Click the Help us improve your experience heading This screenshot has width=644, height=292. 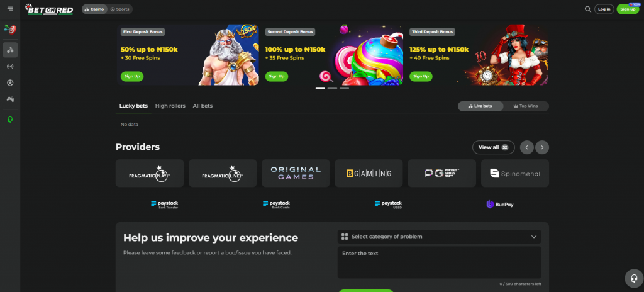click(x=211, y=238)
